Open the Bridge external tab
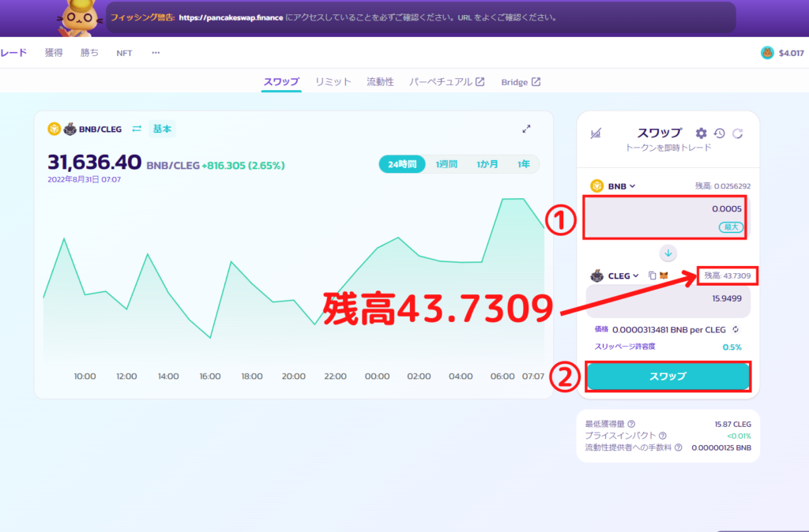 521,82
